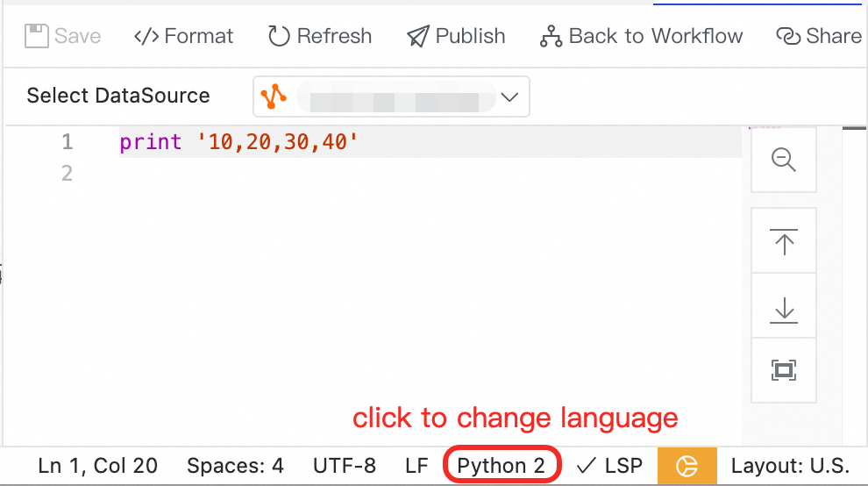
Task: Click the Format code icon
Action: [x=146, y=36]
